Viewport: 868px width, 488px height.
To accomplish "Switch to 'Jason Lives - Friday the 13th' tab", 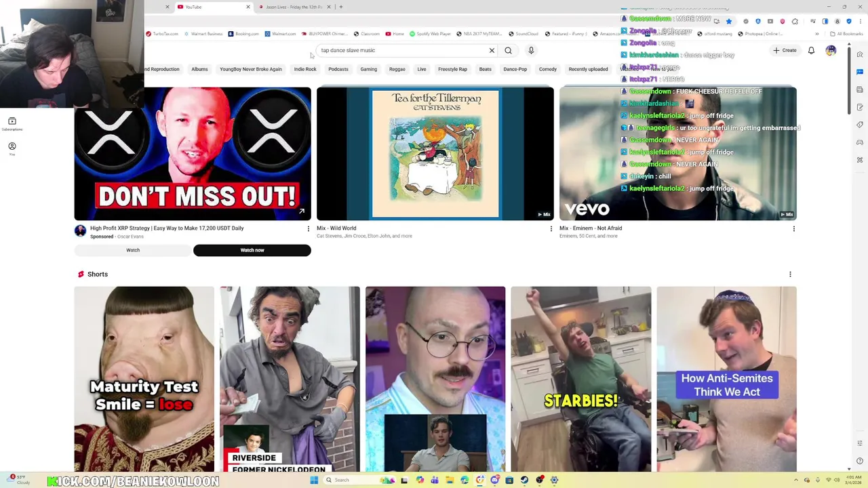I will (294, 7).
